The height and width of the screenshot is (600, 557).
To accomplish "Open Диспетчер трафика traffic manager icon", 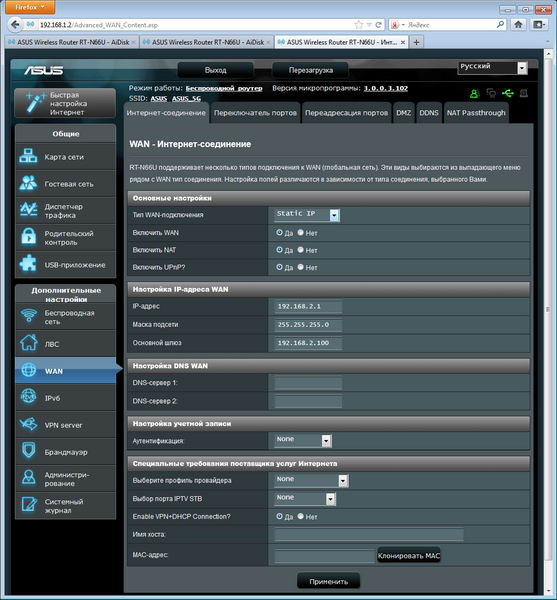I will pos(28,210).
